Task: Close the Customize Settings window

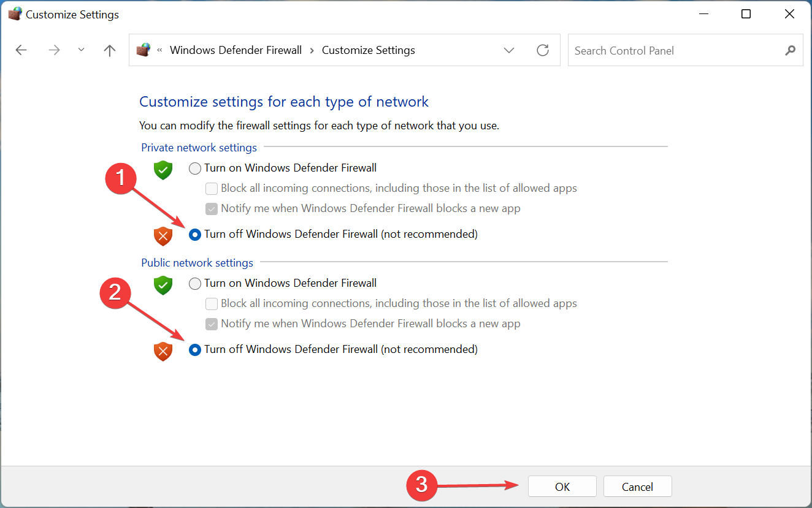Action: coord(790,14)
